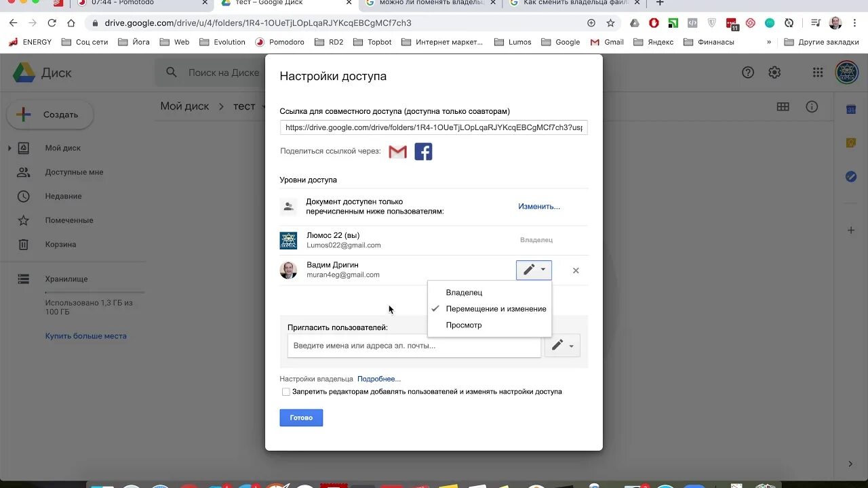Open the Pomodoro bookmark
The height and width of the screenshot is (488, 868).
[x=279, y=42]
